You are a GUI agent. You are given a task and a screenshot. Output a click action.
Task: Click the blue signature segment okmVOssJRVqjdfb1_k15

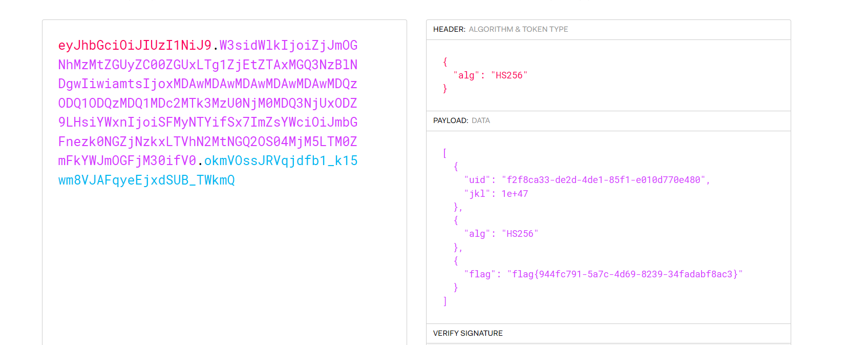coord(281,161)
